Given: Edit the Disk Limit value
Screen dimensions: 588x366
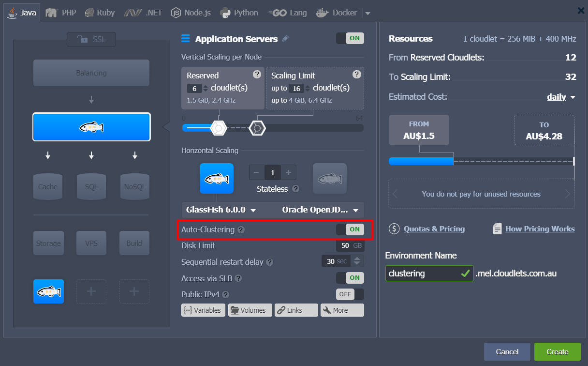Looking at the screenshot, I should point(345,245).
